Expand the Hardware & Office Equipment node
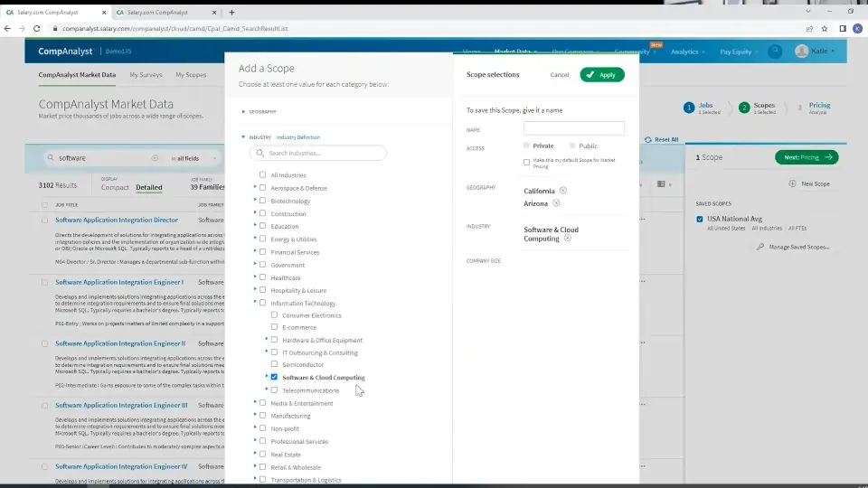The image size is (868, 488). (266, 339)
